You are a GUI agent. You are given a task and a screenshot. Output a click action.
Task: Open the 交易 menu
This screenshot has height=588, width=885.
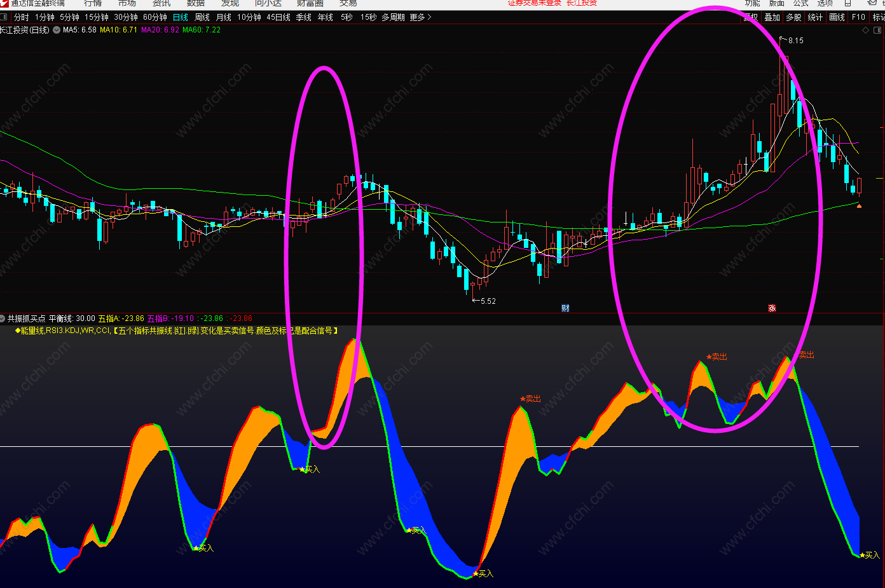(x=348, y=3)
